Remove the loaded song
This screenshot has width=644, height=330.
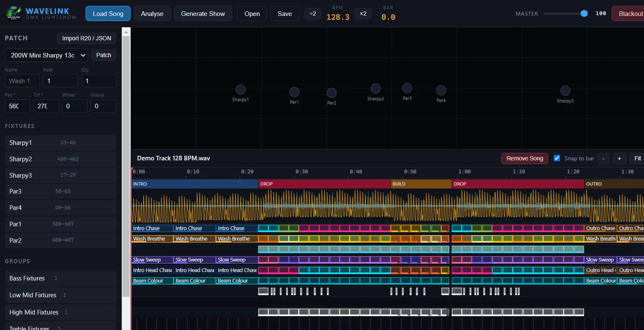(525, 158)
